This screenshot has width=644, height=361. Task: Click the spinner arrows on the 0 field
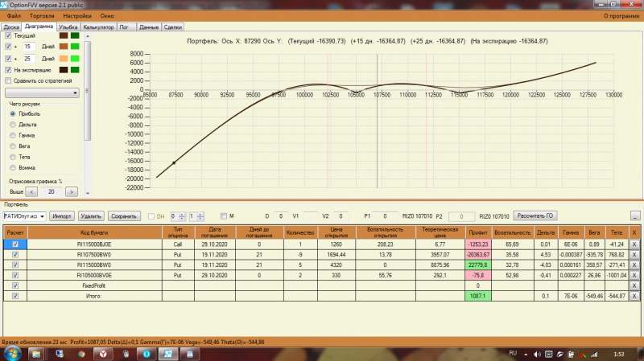[x=182, y=215]
